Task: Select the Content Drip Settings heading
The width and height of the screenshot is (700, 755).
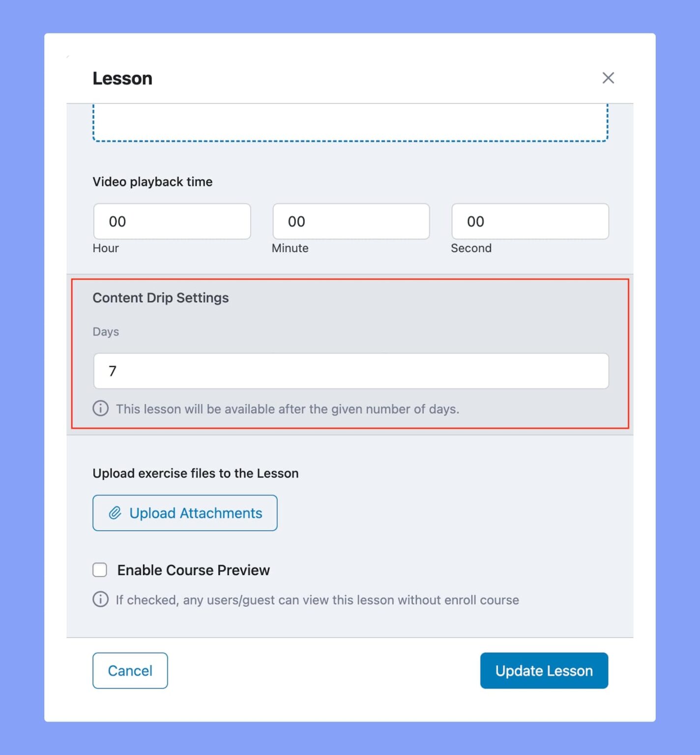Action: (x=161, y=298)
